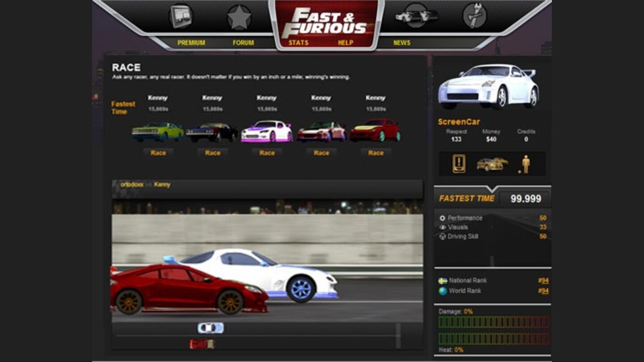Open the wrench tuning icon
The width and height of the screenshot is (644, 362).
[475, 16]
